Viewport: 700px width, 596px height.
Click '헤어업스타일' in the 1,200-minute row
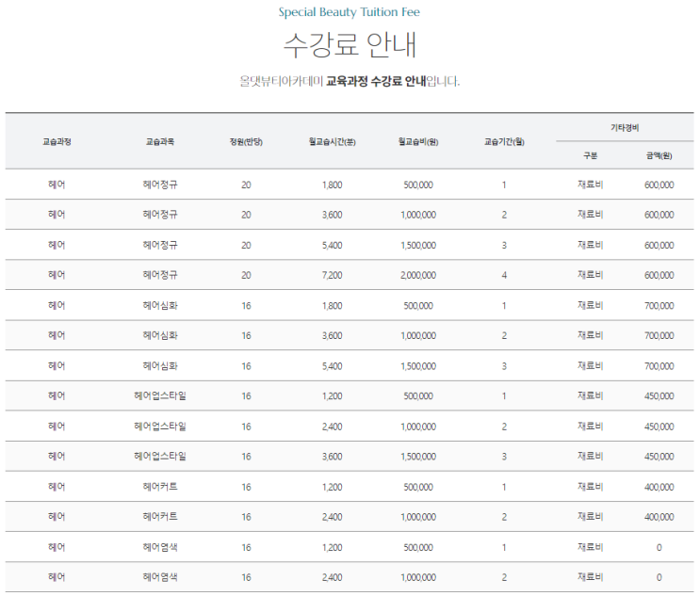[x=160, y=395]
